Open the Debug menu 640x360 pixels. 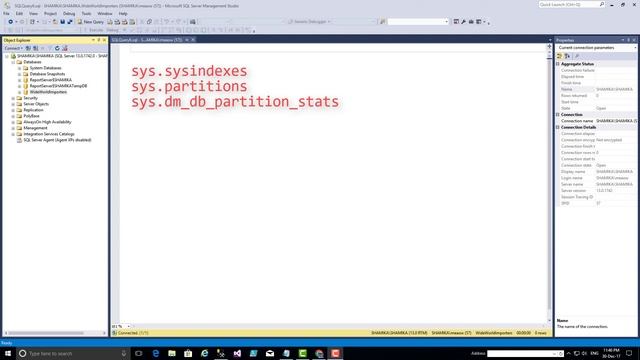click(x=69, y=13)
